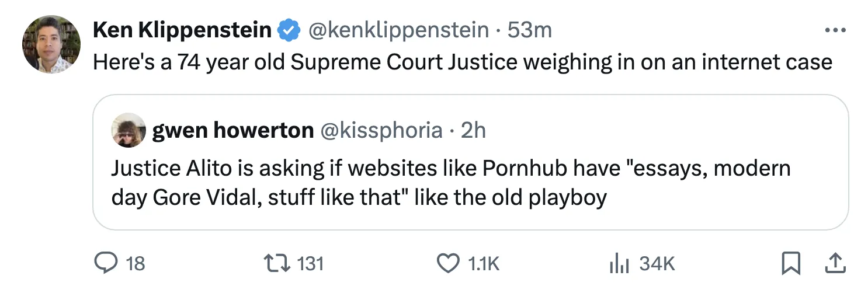Click the 1.1K likes count

484,264
